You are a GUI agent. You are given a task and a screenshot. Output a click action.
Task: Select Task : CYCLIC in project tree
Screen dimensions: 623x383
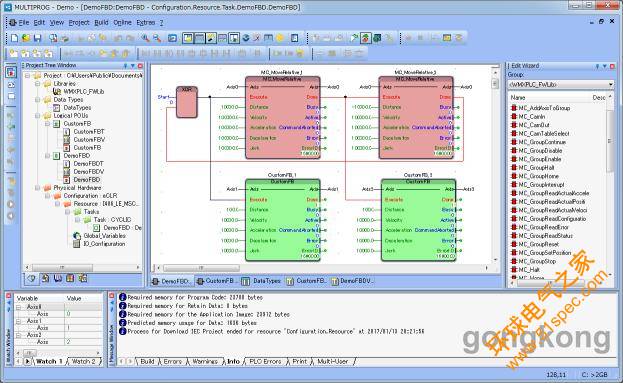pyautogui.click(x=112, y=220)
